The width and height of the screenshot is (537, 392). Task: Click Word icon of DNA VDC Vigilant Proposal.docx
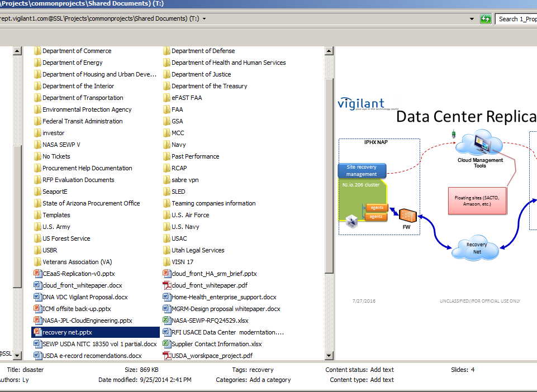click(37, 297)
